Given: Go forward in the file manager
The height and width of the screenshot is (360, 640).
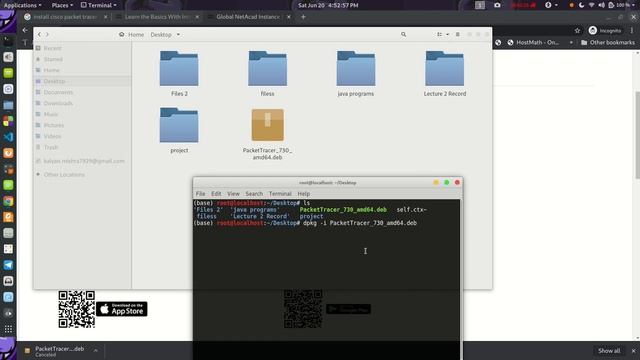Looking at the screenshot, I should coord(47,35).
